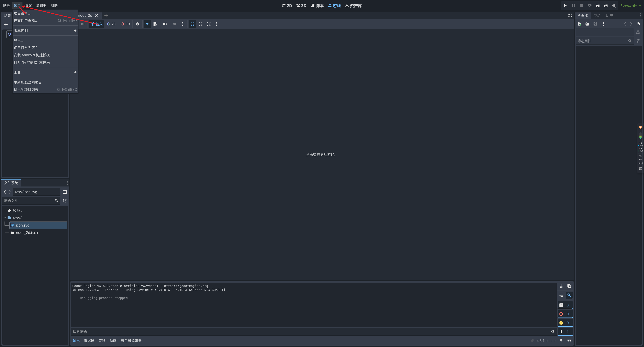This screenshot has width=644, height=347.
Task: Select the list-pick node selection tool
Action: 155,24
